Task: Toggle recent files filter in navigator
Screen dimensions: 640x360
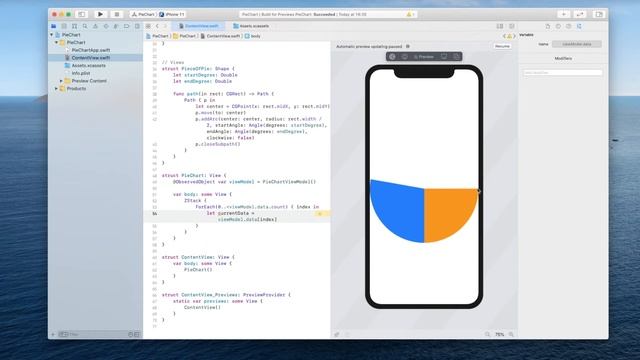Action: pyautogui.click(x=131, y=335)
